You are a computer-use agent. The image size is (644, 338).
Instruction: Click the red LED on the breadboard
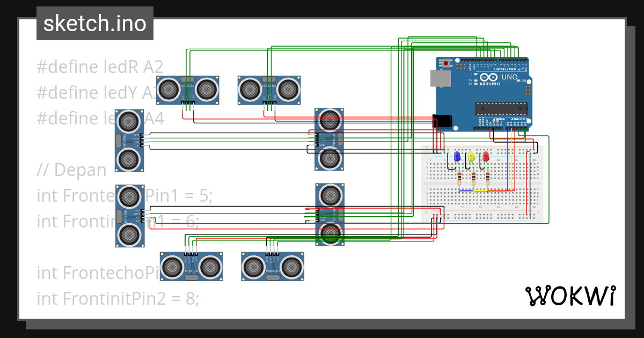[x=486, y=156]
